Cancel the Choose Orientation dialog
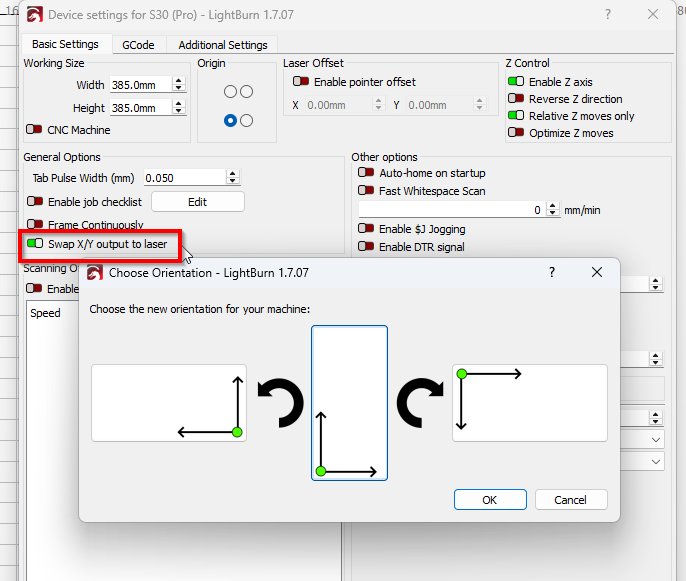Screen dimensions: 686x581 point(571,500)
